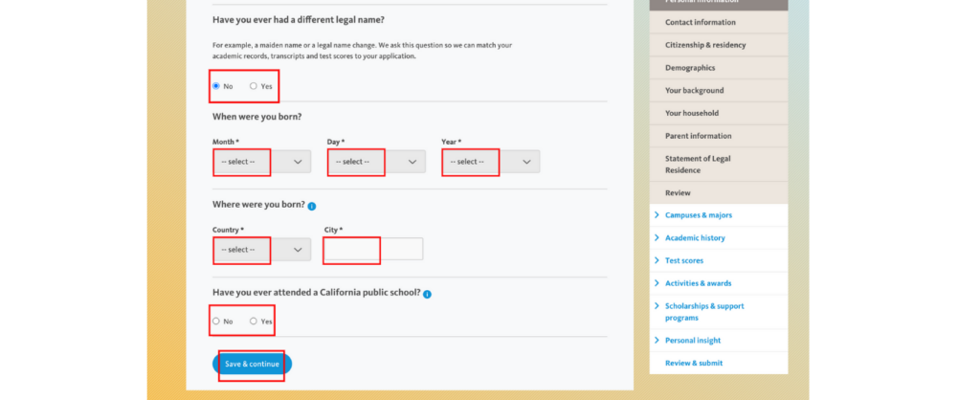Open the Activities & awards link
Viewport: 980px width, 400px height.
click(698, 283)
